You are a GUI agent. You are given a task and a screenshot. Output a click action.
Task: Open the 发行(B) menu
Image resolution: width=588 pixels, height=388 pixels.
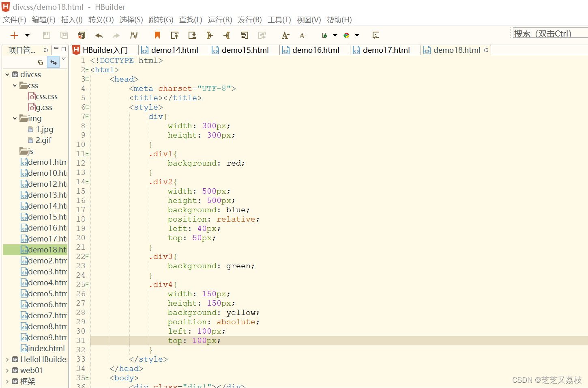(250, 20)
